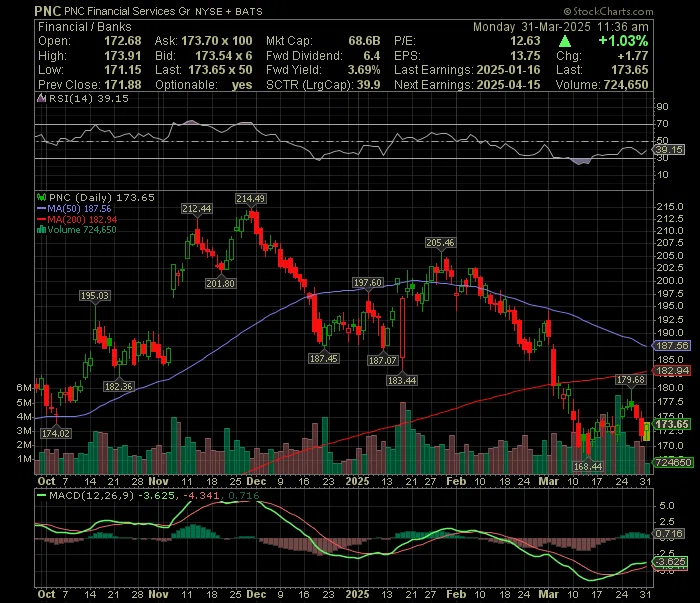Screen dimensions: 700x603
Task: Click the MA(200) 182.94 legend label
Action: (x=82, y=220)
